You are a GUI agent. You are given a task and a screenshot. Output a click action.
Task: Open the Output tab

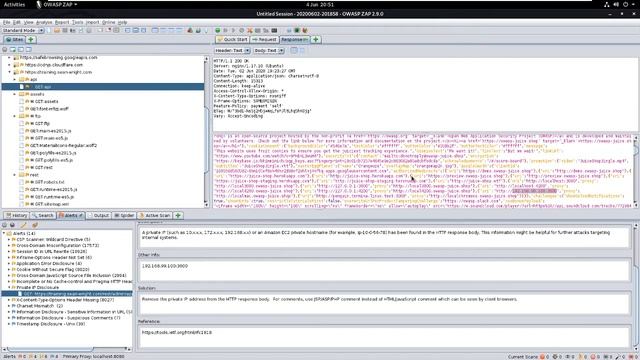(98, 216)
